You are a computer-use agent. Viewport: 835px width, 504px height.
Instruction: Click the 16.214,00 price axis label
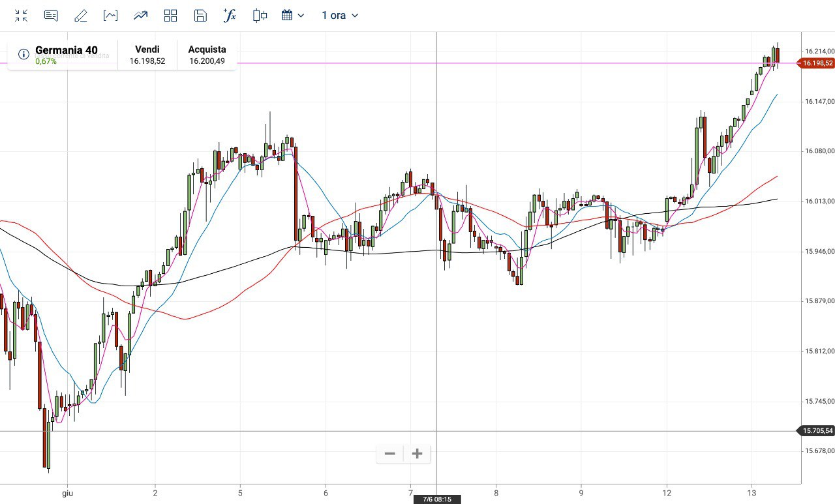pyautogui.click(x=819, y=52)
